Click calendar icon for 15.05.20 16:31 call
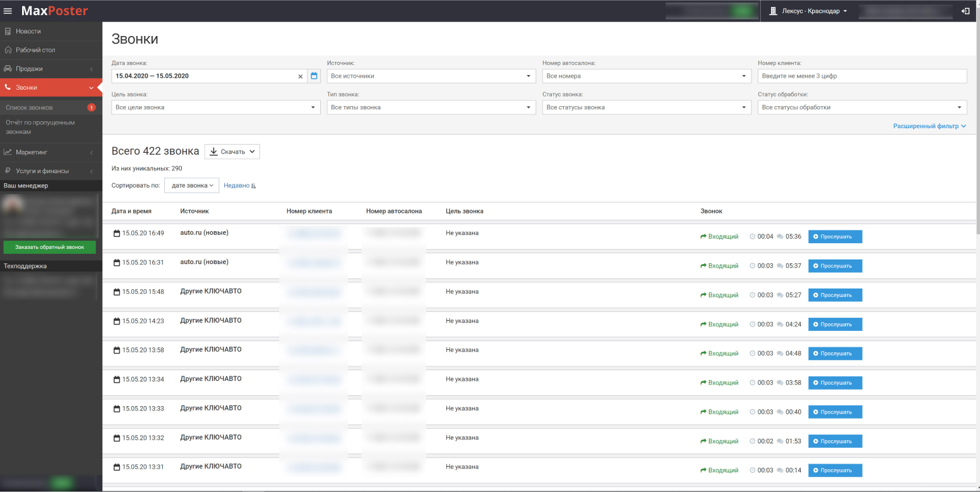980x492 pixels. [116, 262]
